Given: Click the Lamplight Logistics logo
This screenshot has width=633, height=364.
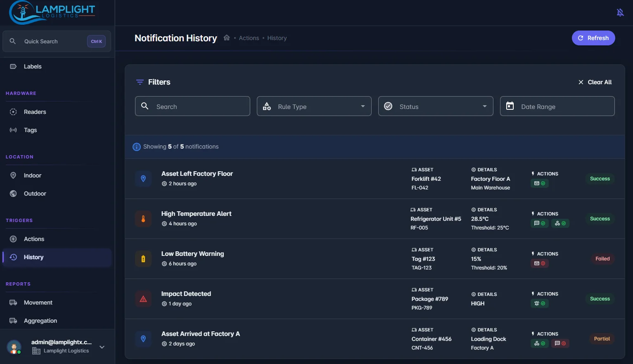Looking at the screenshot, I should [x=52, y=12].
